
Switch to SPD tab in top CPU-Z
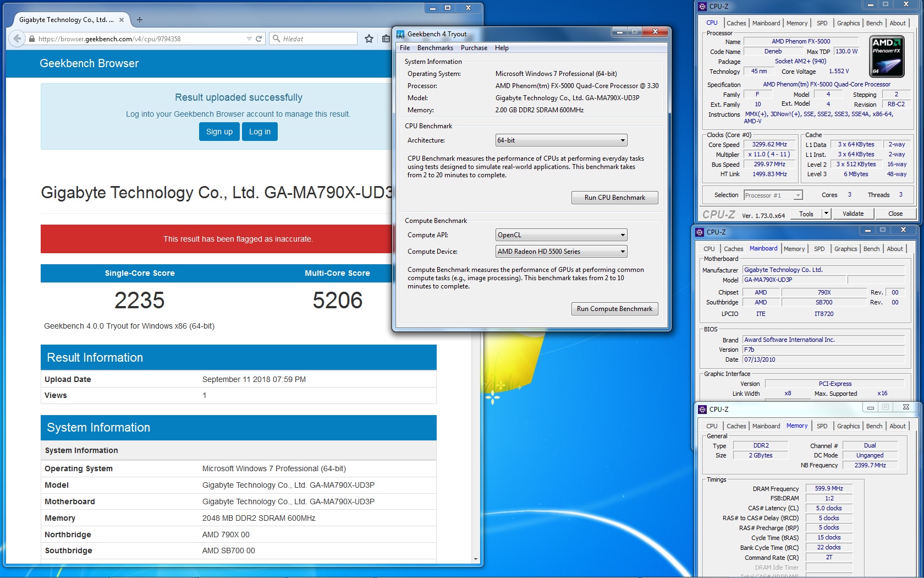point(822,23)
